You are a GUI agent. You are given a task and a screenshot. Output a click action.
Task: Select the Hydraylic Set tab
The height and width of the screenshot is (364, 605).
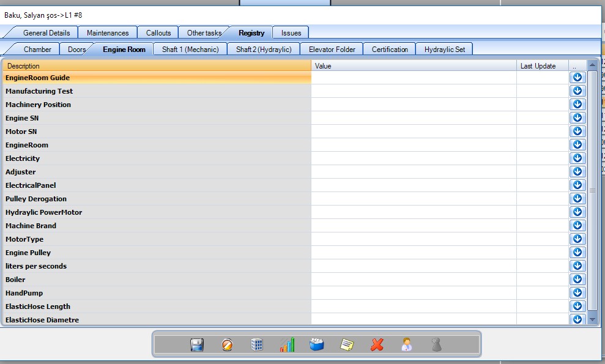(445, 50)
